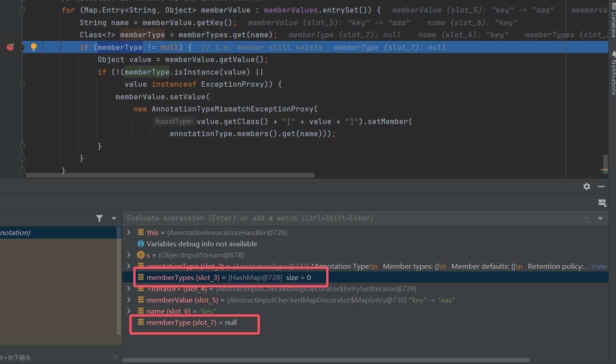The width and height of the screenshot is (616, 364).
Task: Collapse the for loop fold marker in gutter
Action: click(22, 10)
